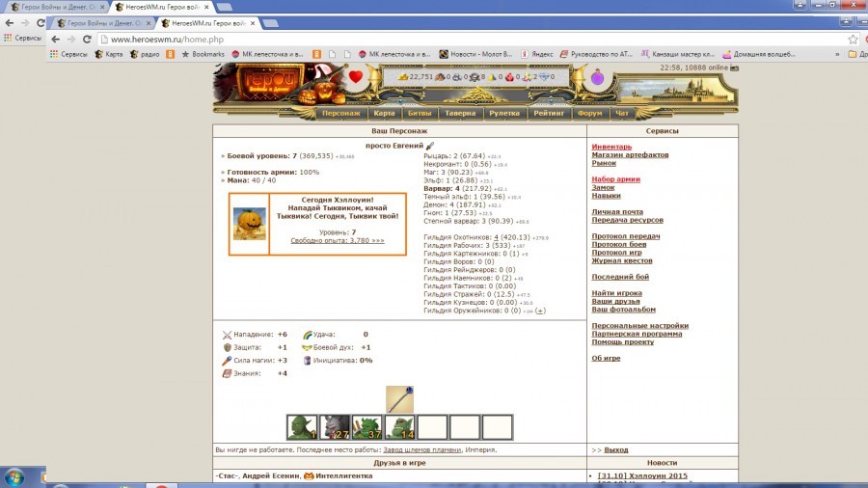868x488 pixels.
Task: Click the mercury resource icon
Action: pyautogui.click(x=475, y=77)
